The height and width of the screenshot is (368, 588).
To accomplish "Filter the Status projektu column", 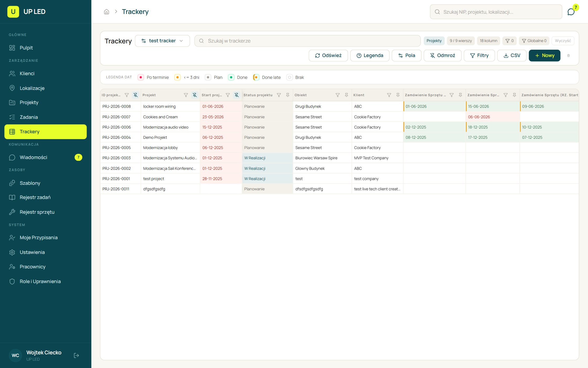I will tap(279, 95).
